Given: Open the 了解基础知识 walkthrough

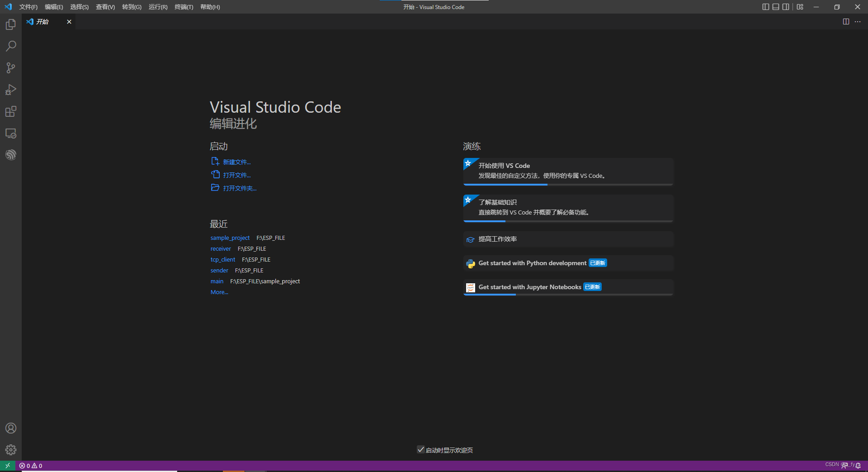Looking at the screenshot, I should pos(568,208).
